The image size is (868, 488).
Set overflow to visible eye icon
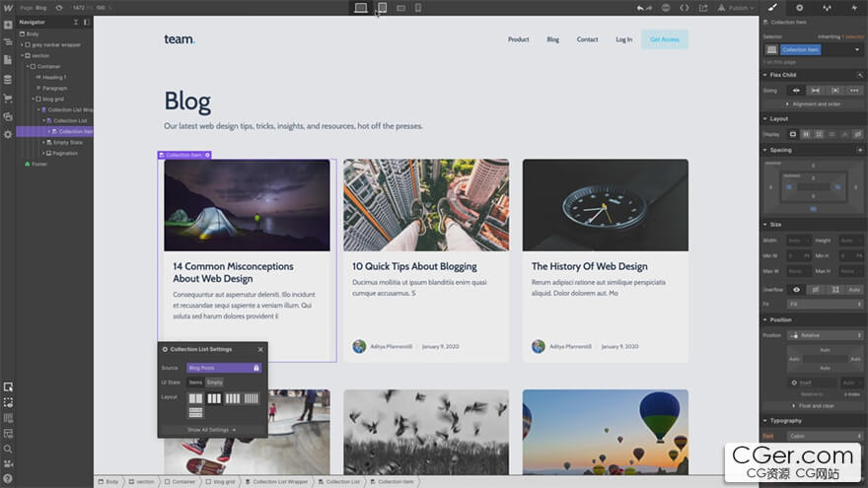point(796,290)
